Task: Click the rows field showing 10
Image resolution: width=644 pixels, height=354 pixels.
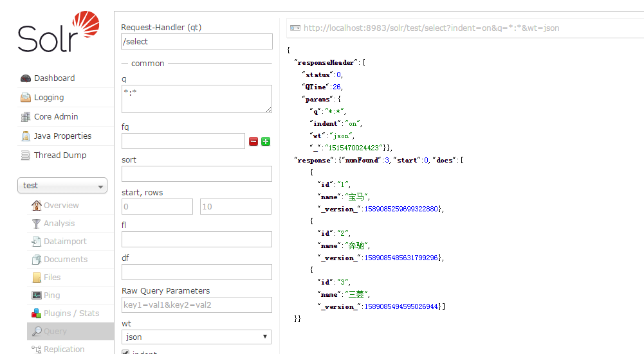Action: coord(235,207)
